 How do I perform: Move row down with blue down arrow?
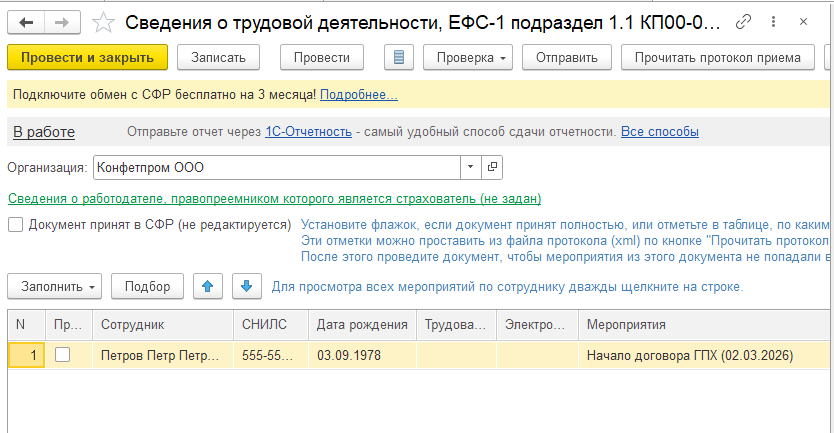coord(246,286)
